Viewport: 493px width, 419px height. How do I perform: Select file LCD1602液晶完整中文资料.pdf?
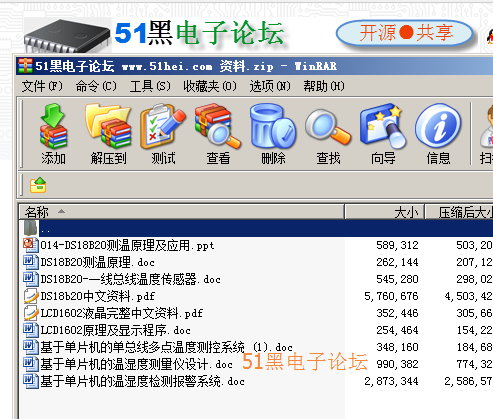coord(122,313)
